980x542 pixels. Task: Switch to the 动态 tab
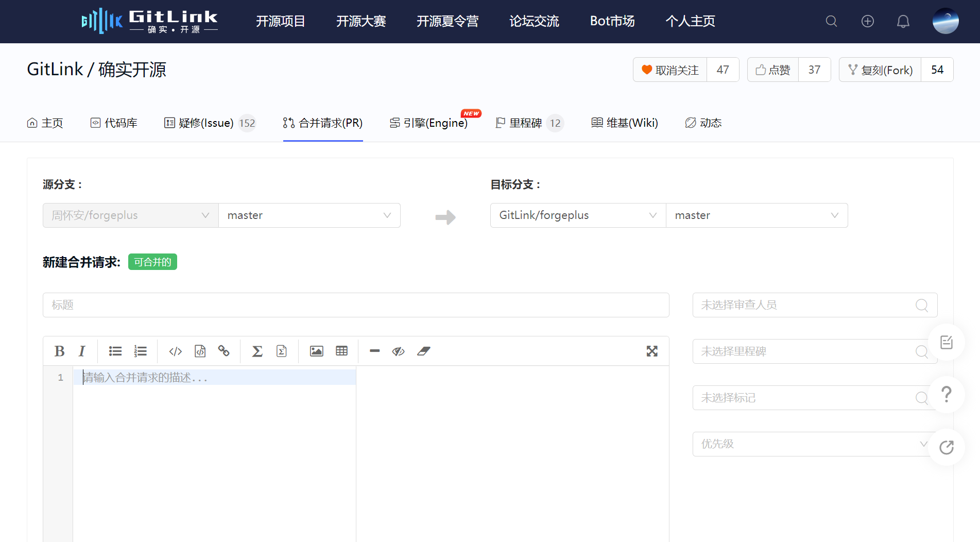click(703, 123)
